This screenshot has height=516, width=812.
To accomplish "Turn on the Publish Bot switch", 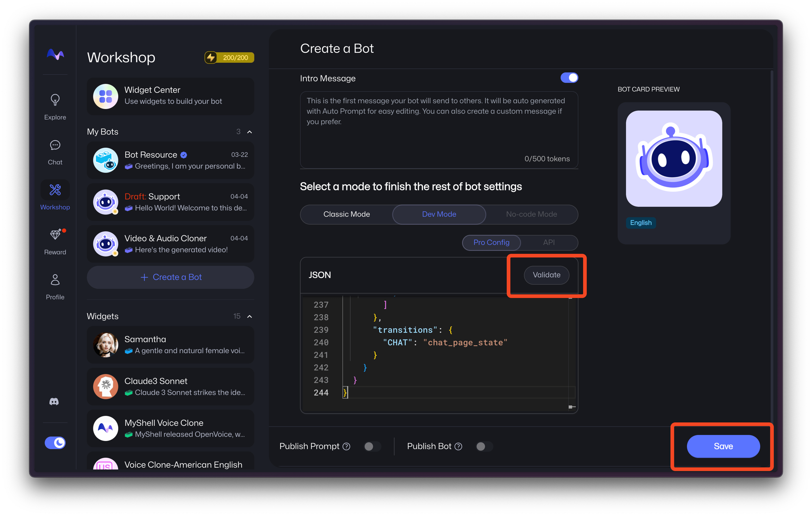I will coord(484,447).
